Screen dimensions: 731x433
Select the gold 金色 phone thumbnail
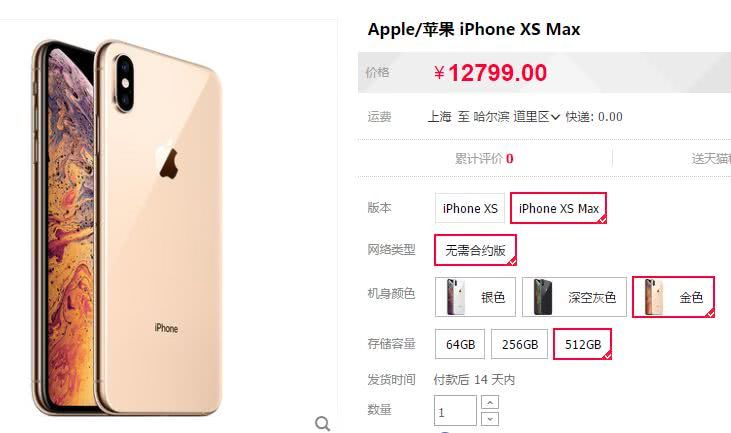(x=673, y=297)
